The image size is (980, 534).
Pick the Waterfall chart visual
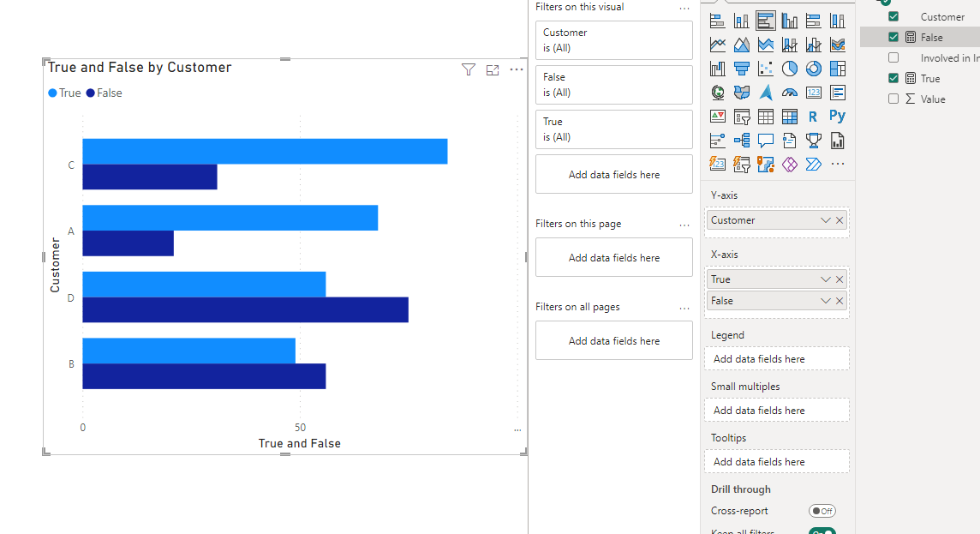(x=718, y=69)
